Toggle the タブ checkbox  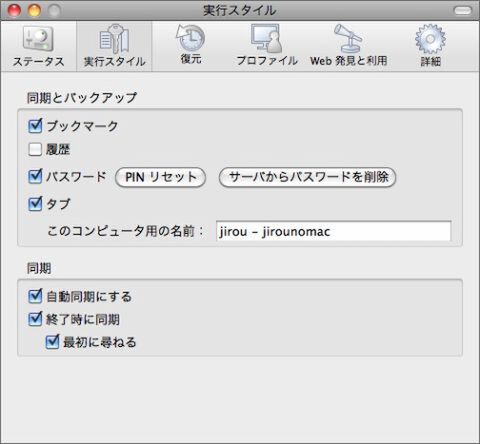pyautogui.click(x=35, y=204)
